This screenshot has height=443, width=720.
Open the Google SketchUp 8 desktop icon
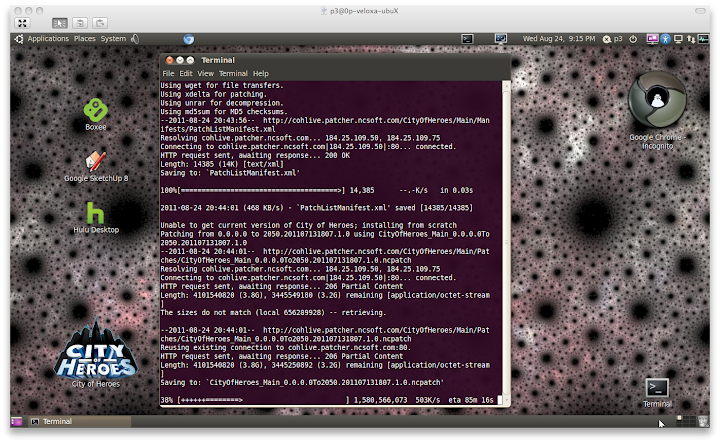96,166
